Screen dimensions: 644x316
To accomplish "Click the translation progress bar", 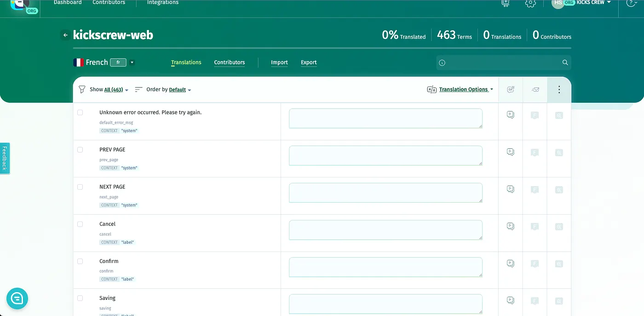I will (322, 48).
